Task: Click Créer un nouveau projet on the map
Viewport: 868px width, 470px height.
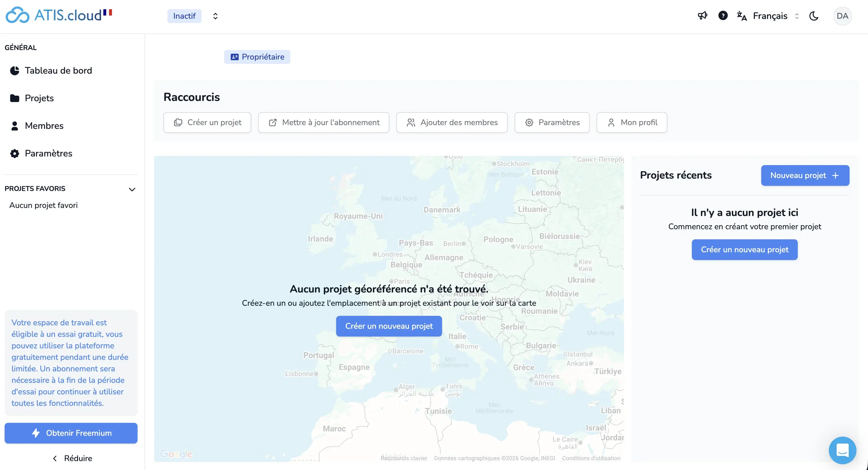Action: [x=389, y=326]
